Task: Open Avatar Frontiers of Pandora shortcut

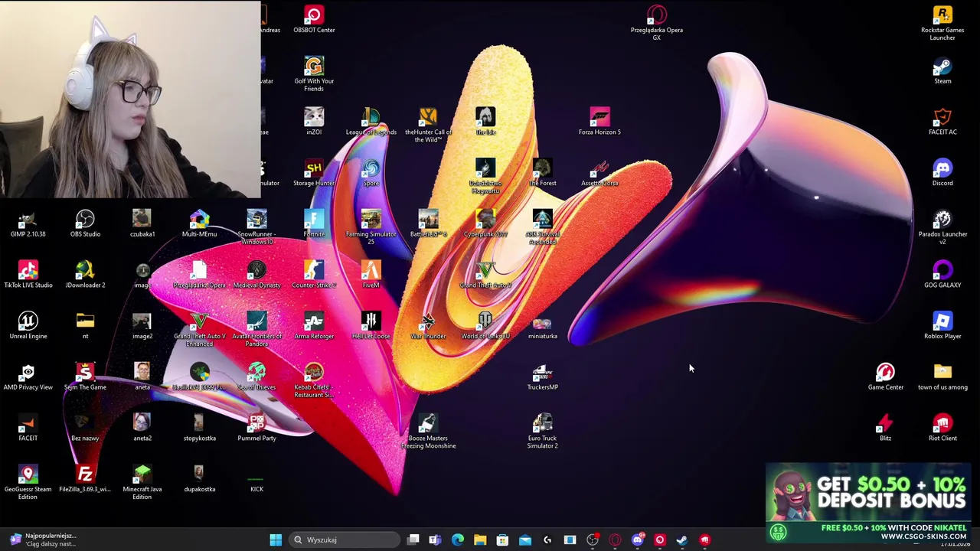Action: [256, 330]
